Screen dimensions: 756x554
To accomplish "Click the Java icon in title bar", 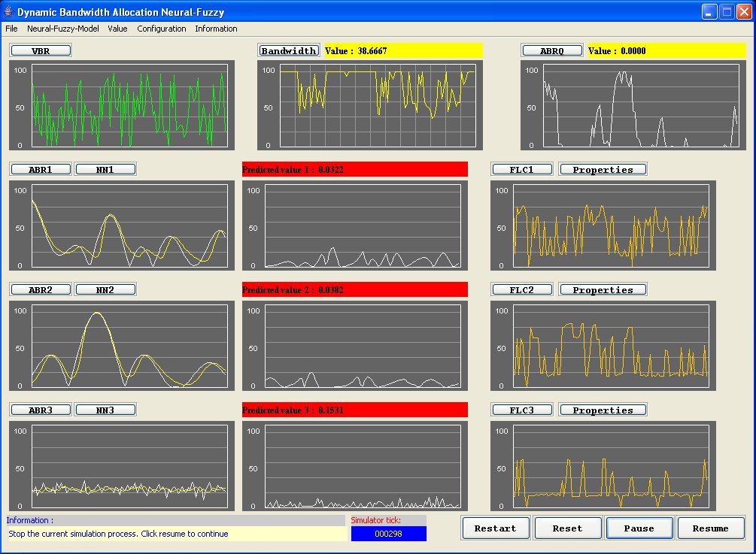I will click(8, 12).
